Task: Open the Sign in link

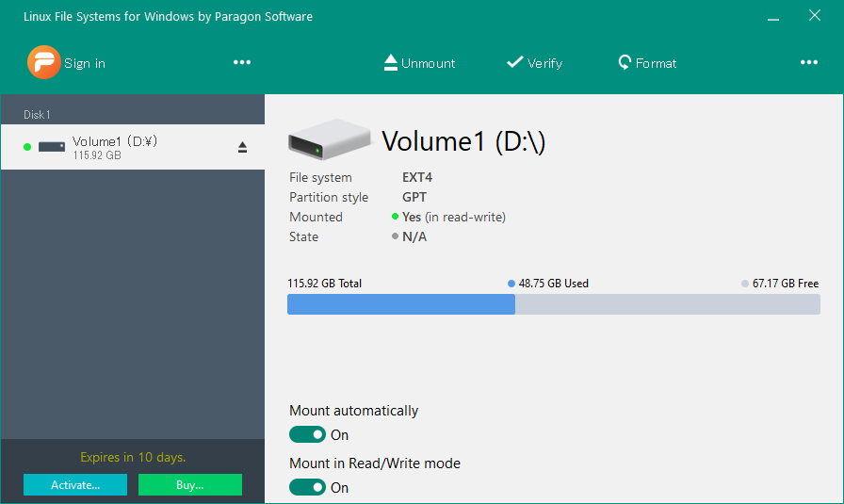Action: point(85,63)
